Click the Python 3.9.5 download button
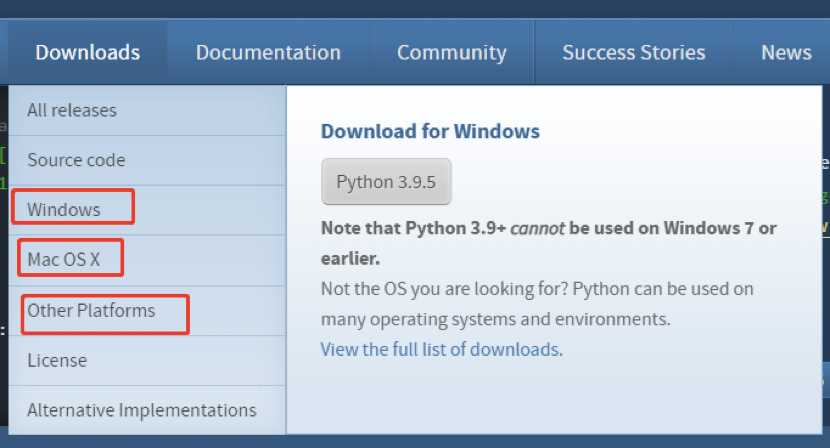This screenshot has height=448, width=830. click(386, 182)
